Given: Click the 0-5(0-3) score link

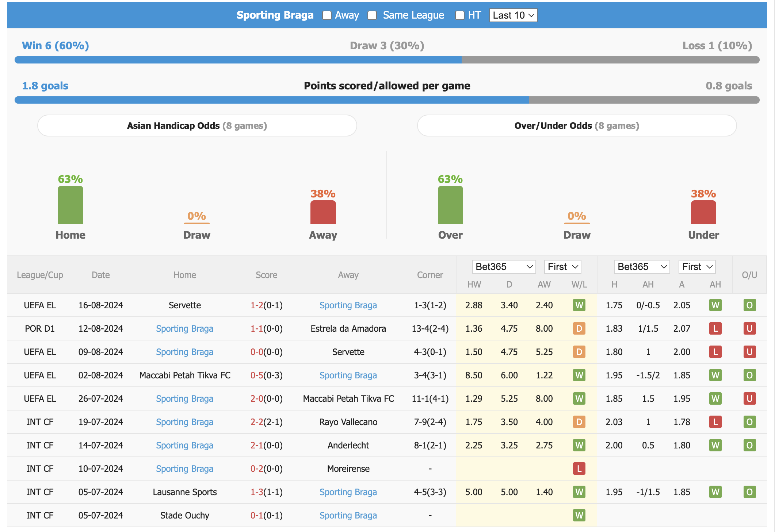Looking at the screenshot, I should [x=267, y=375].
